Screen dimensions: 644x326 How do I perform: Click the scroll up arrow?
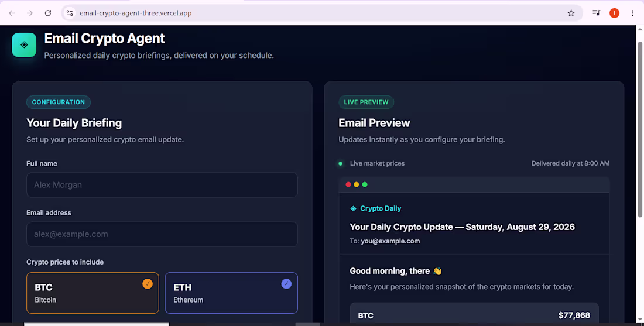coord(640,30)
